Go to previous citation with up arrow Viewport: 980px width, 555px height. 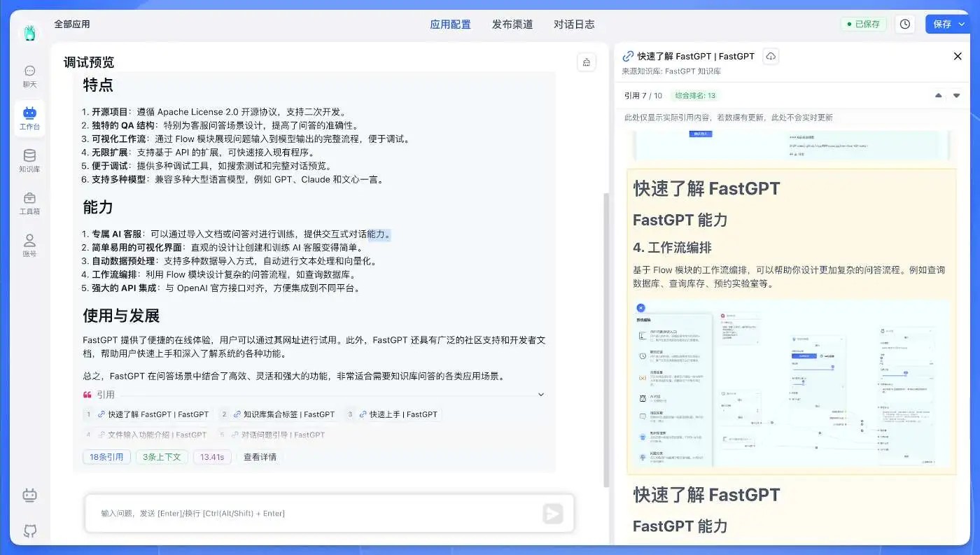[x=939, y=96]
